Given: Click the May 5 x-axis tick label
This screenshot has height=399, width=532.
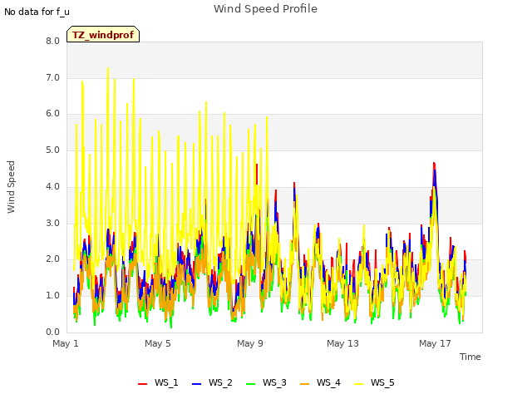Looking at the screenshot, I should point(158,343).
